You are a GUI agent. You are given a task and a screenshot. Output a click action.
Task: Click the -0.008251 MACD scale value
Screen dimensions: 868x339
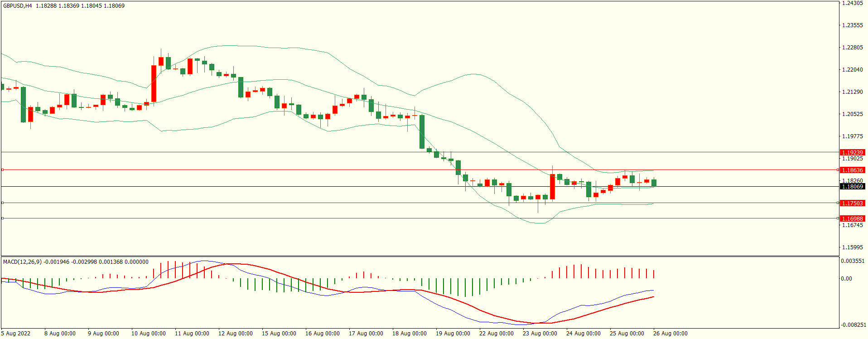pos(853,325)
